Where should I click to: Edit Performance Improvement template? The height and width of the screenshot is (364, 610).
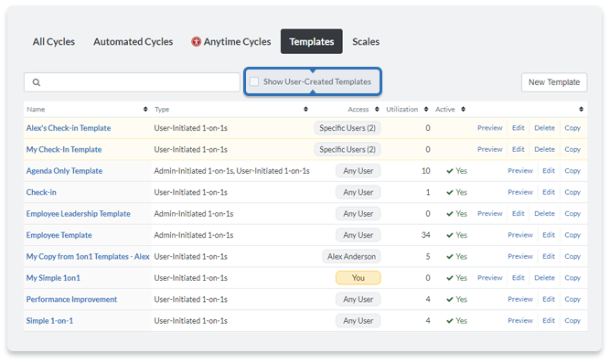[x=549, y=299]
